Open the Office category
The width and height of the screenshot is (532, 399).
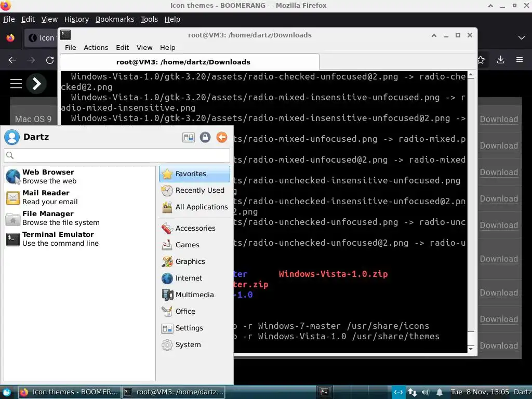(194, 312)
